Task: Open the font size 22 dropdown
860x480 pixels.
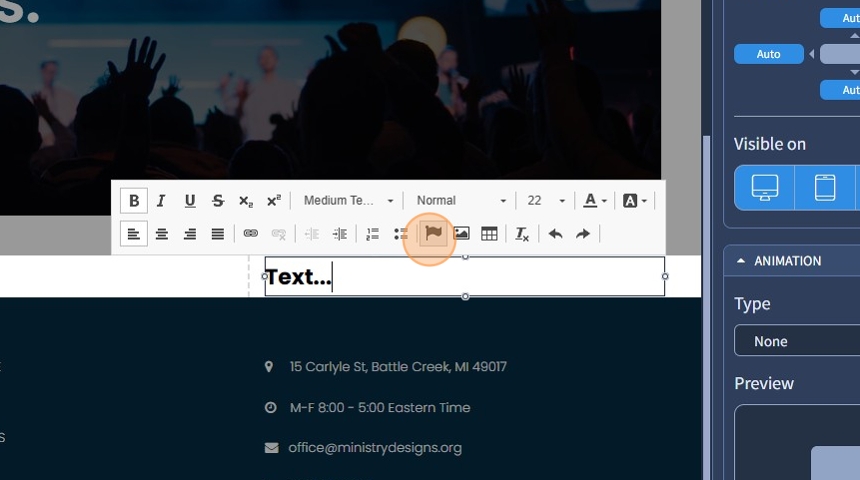Action: pyautogui.click(x=546, y=201)
